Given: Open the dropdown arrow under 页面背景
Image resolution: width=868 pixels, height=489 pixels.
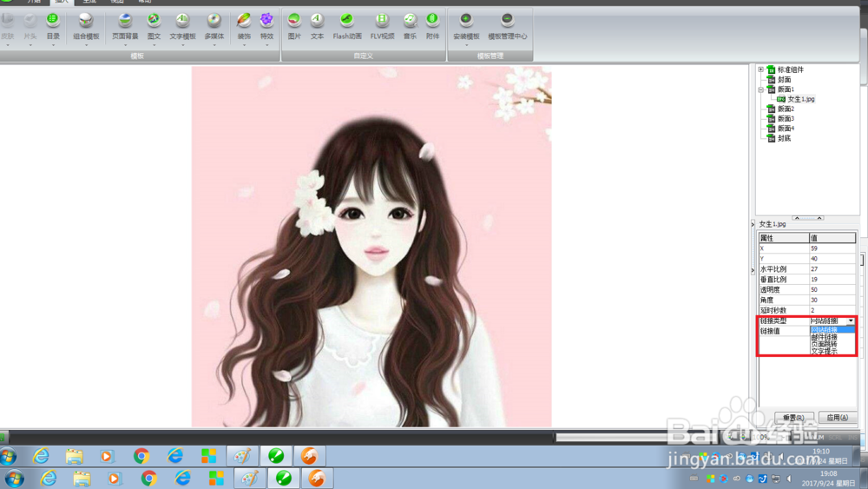Looking at the screenshot, I should pos(125,45).
